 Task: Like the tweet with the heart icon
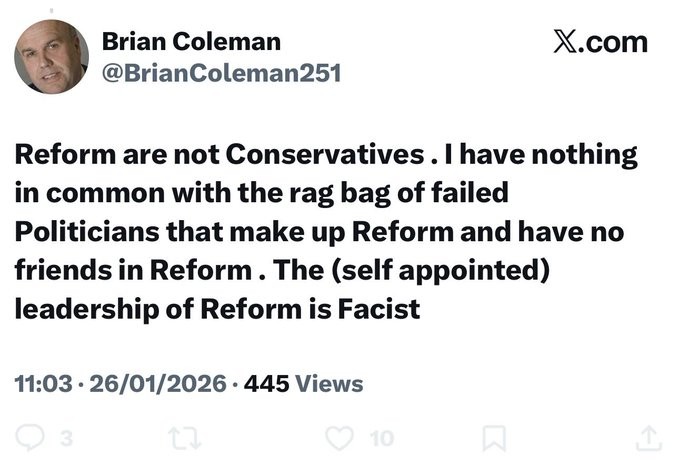343,436
